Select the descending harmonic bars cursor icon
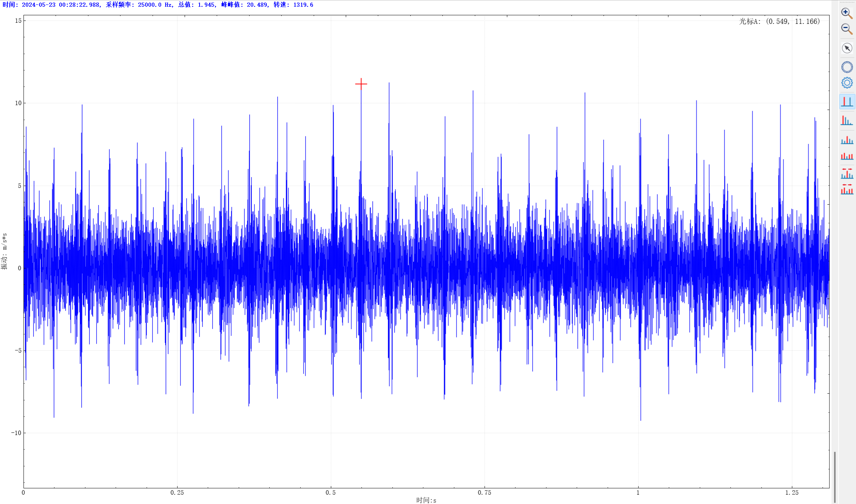 (x=847, y=120)
